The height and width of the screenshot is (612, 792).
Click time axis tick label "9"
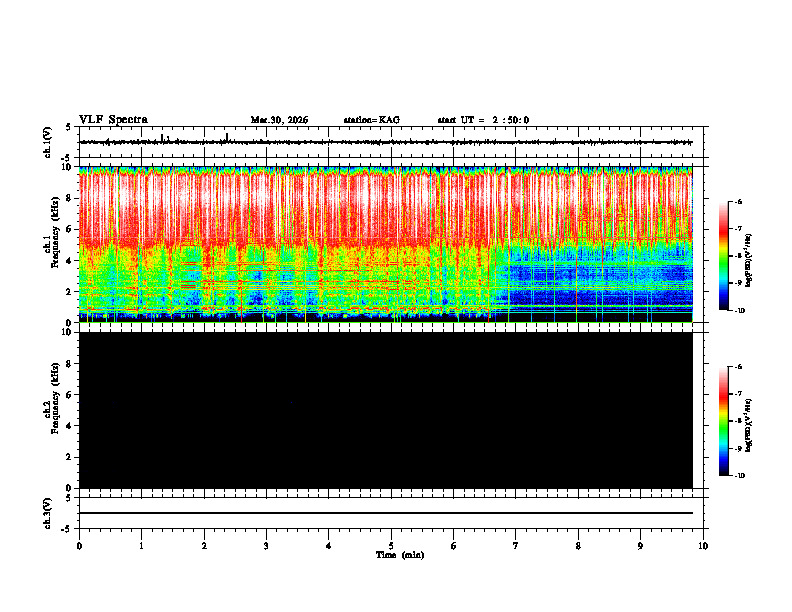(640, 546)
